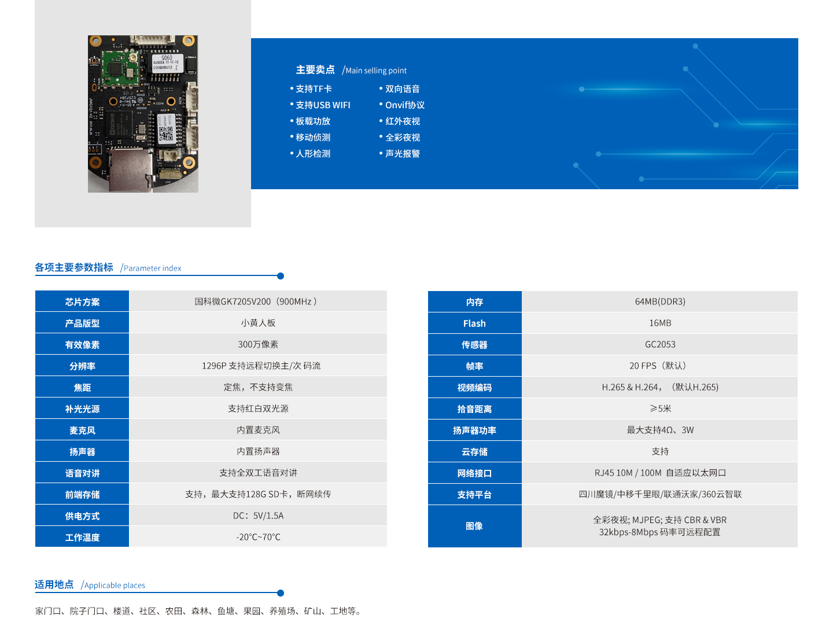Screen dimensions: 833x644
Task: Select the RJ45 10M / 100M network value
Action: pyautogui.click(x=660, y=473)
